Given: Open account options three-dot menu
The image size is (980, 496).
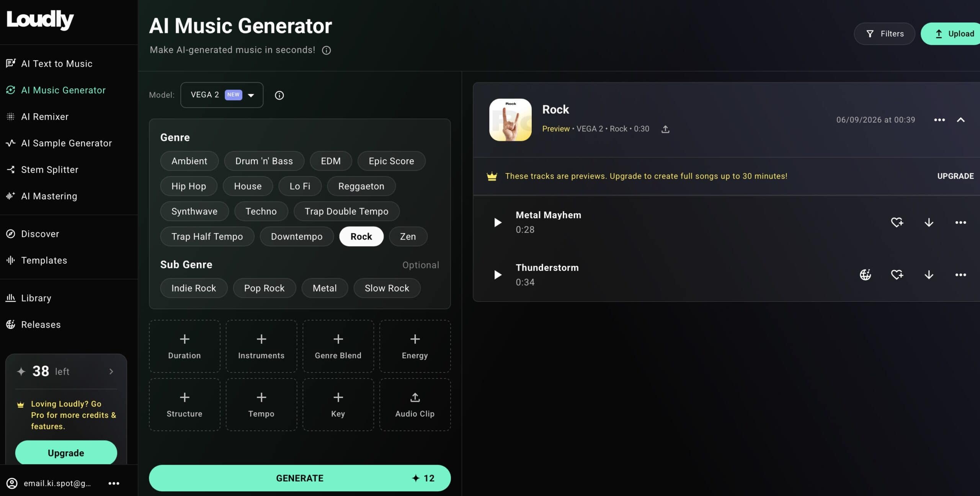Looking at the screenshot, I should point(114,483).
